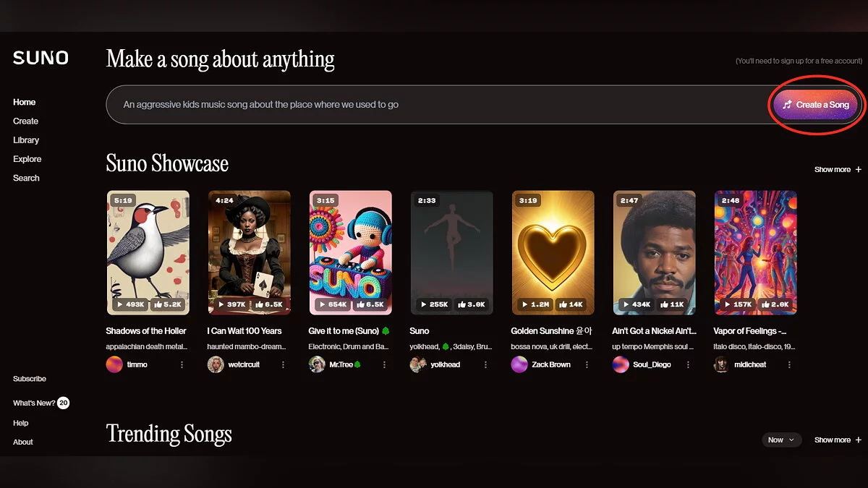
Task: Open the three-dot menu for Vapor of Feelings
Action: tap(789, 364)
